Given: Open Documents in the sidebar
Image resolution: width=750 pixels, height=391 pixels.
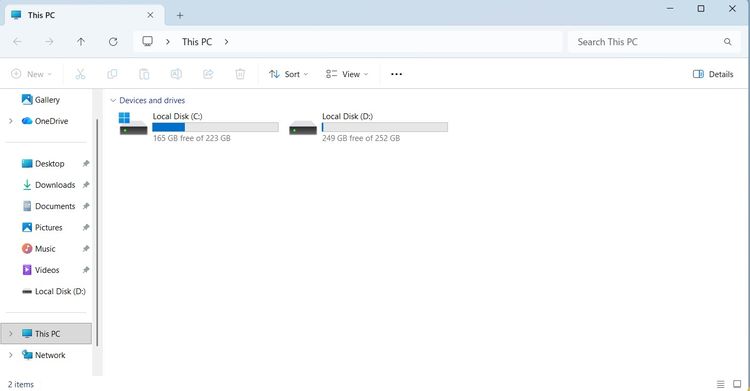Looking at the screenshot, I should (x=48, y=206).
